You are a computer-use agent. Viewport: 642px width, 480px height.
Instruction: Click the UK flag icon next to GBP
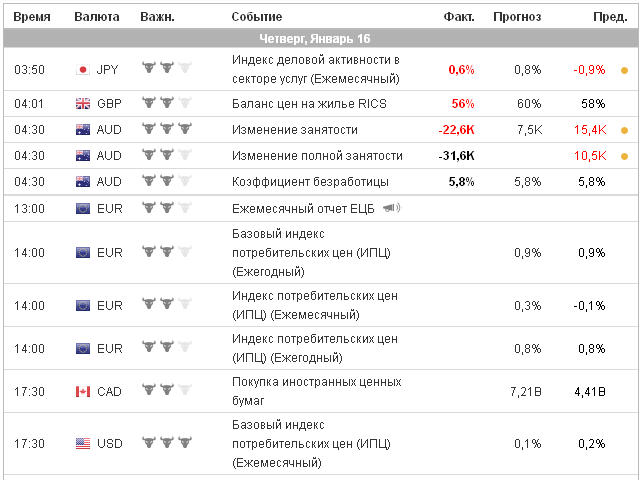click(x=83, y=103)
